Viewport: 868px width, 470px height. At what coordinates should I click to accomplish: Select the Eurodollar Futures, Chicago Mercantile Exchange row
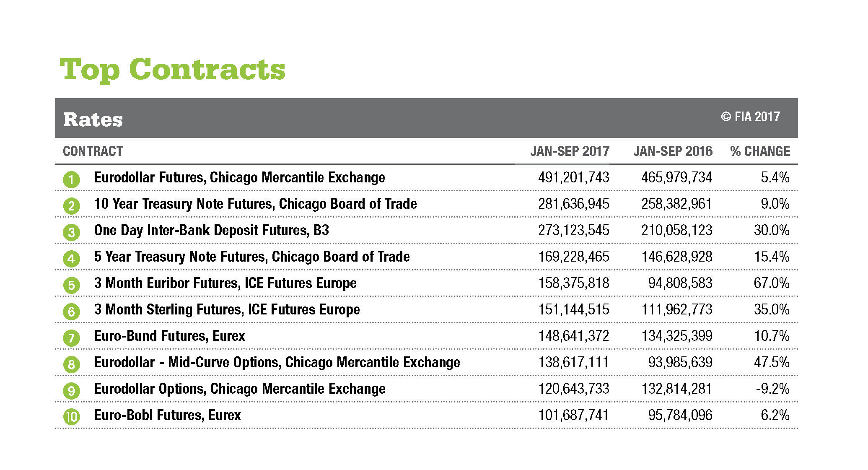point(239,178)
